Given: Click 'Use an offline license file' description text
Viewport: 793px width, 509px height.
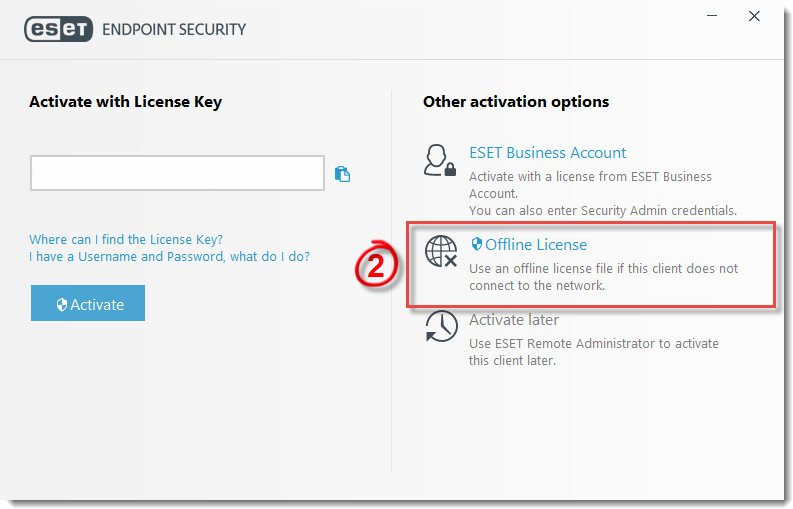Looking at the screenshot, I should pyautogui.click(x=603, y=277).
